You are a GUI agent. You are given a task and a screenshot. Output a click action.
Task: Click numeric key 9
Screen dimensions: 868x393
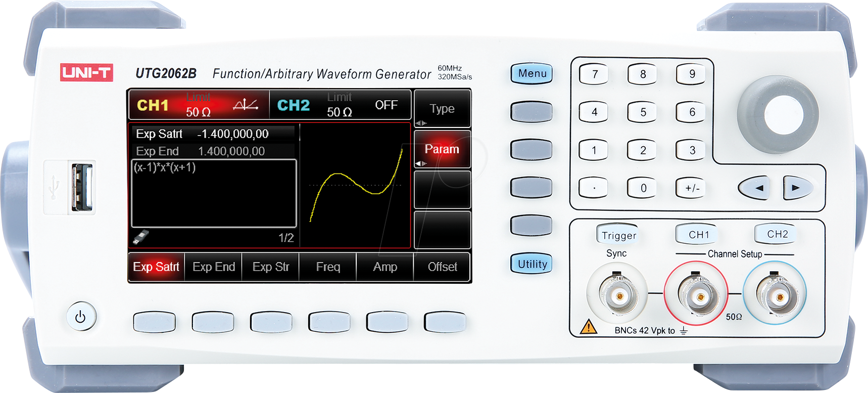[692, 74]
